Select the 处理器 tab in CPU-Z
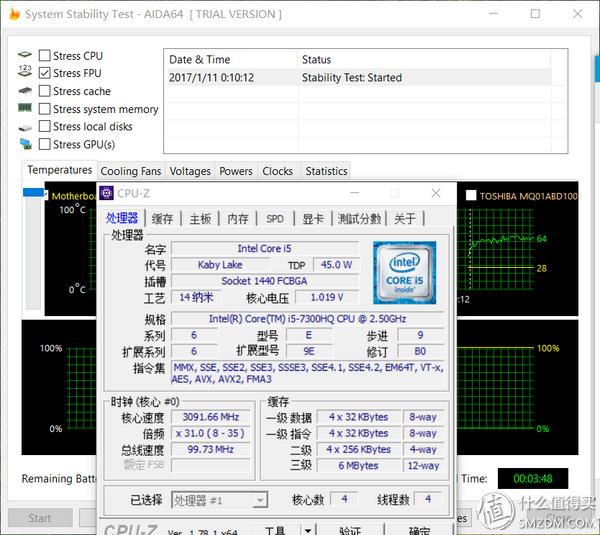This screenshot has height=535, width=600. click(x=122, y=218)
